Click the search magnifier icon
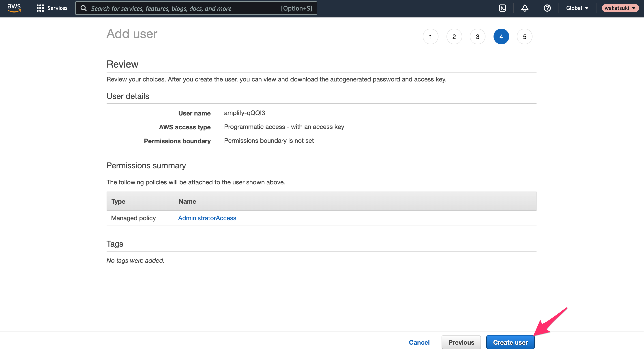Viewport: 644px width, 350px height. tap(84, 8)
